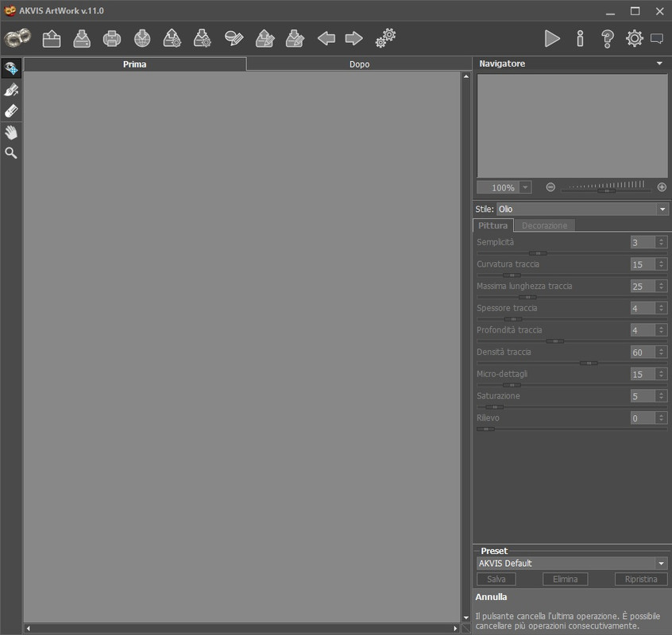Click the Spessore traccia spinner arrows
The image size is (672, 635).
pyautogui.click(x=662, y=308)
